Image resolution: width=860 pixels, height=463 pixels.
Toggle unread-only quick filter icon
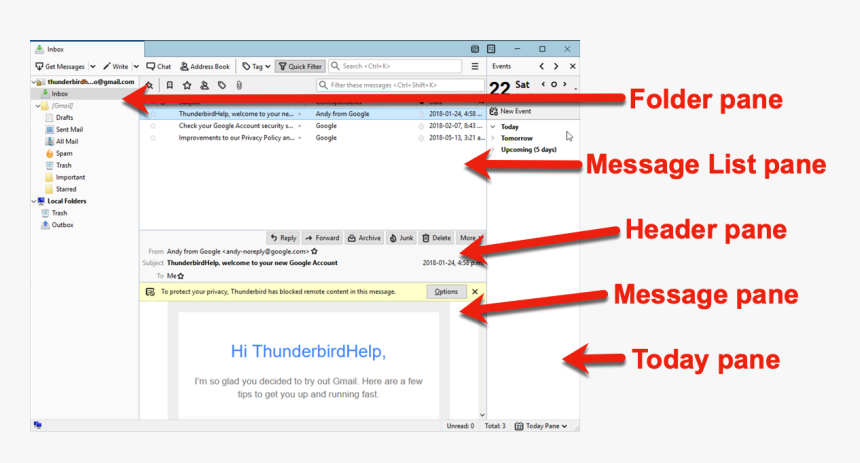[x=170, y=85]
